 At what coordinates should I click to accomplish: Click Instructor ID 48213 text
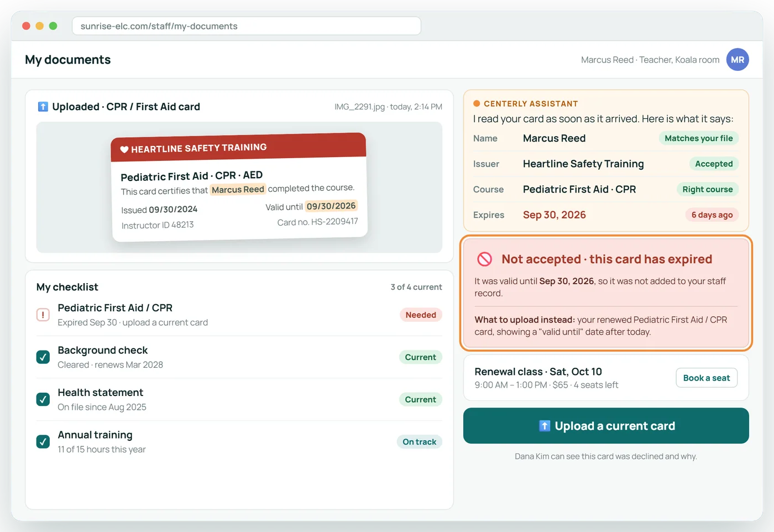pyautogui.click(x=158, y=225)
